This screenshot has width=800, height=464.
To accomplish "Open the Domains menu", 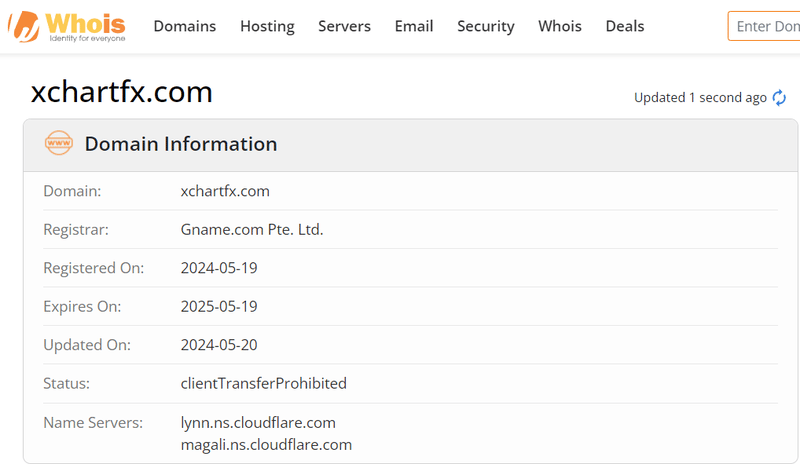I will pos(184,26).
